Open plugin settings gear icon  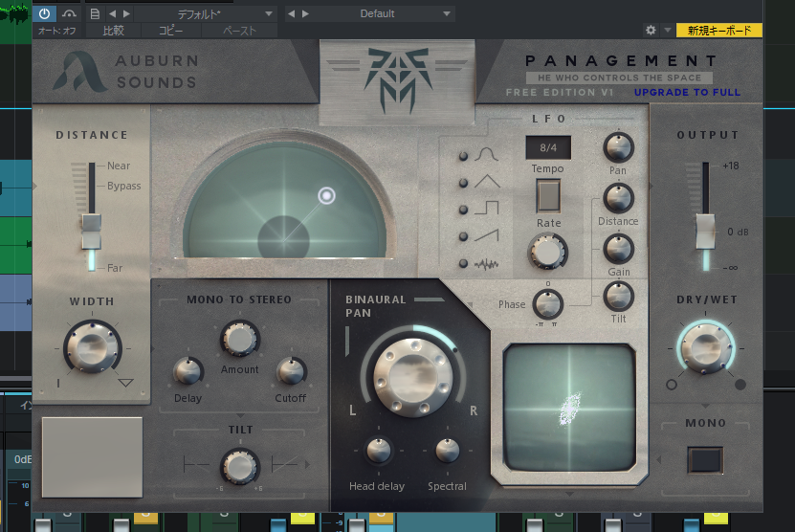tap(651, 31)
